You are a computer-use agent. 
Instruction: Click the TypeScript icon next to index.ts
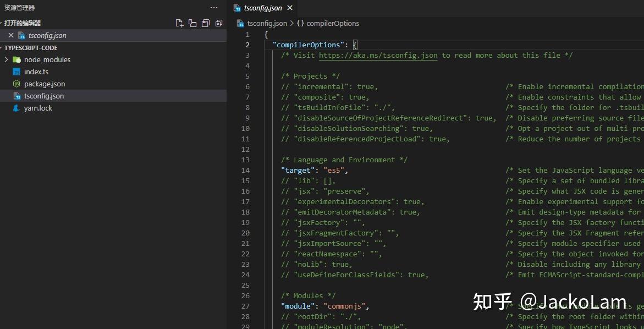point(16,72)
